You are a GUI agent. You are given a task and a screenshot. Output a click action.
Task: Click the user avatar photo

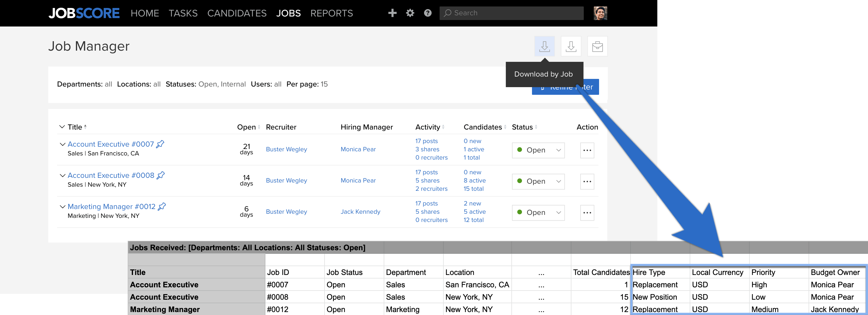(600, 13)
